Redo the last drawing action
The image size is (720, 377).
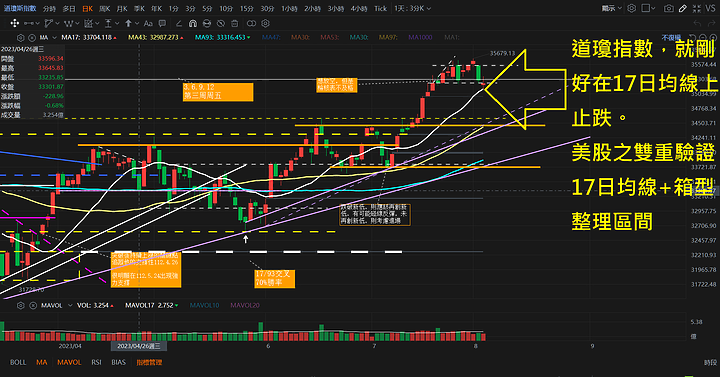click(x=712, y=23)
